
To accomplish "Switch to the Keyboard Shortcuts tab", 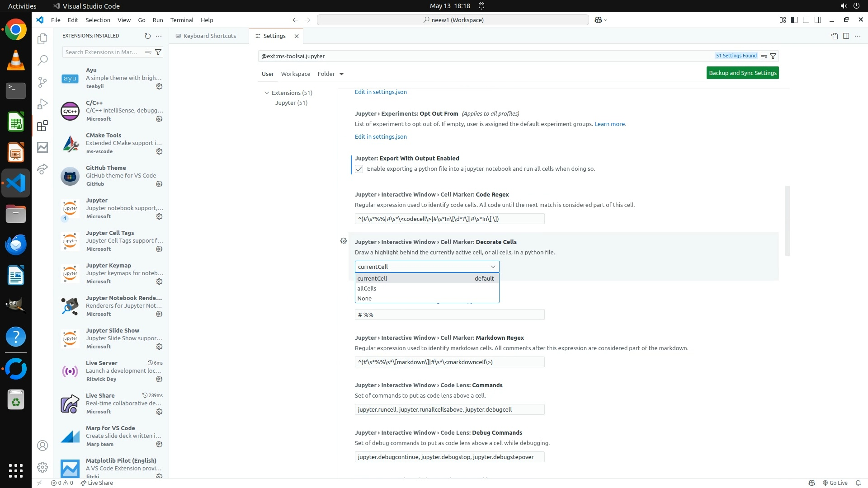I will tap(209, 36).
